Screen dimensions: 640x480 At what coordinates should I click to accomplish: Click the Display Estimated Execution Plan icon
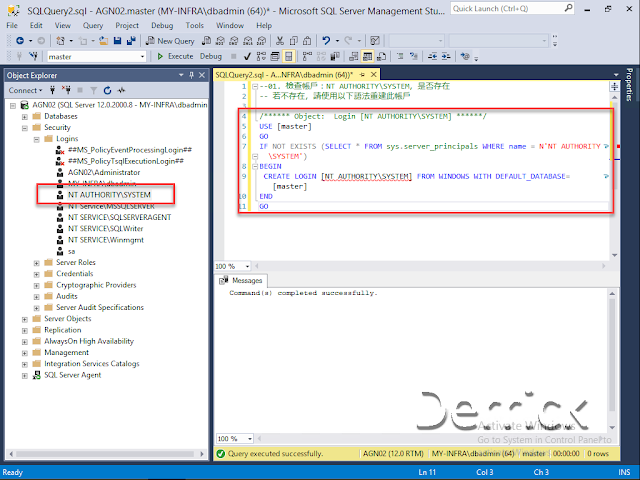point(261,56)
